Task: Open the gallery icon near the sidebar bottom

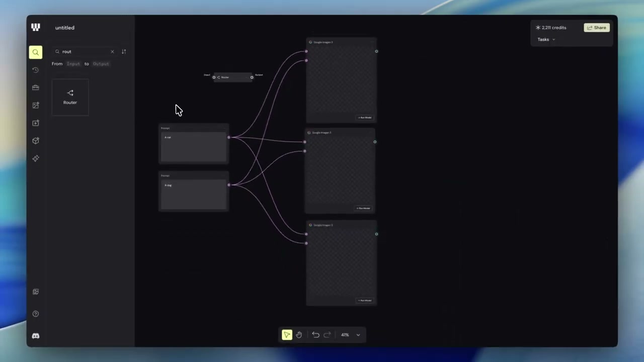Action: point(35,292)
